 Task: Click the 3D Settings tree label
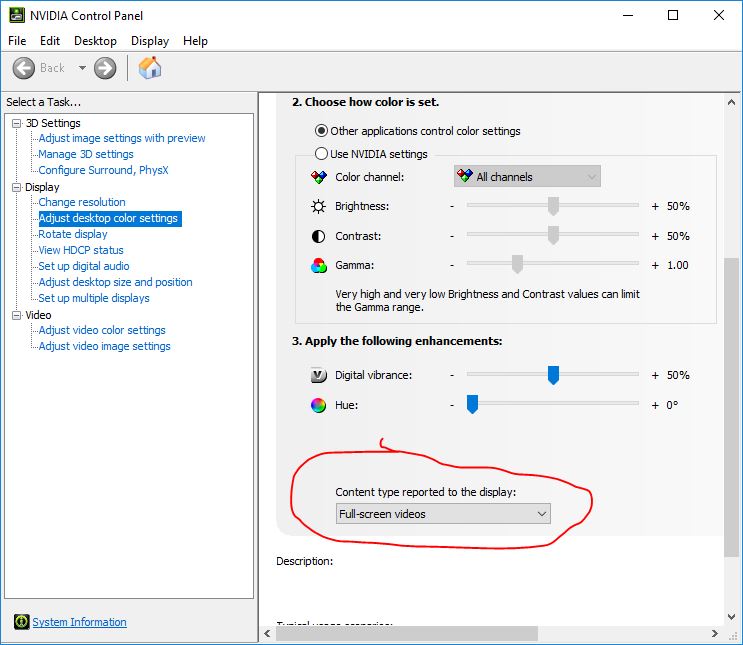pyautogui.click(x=53, y=123)
